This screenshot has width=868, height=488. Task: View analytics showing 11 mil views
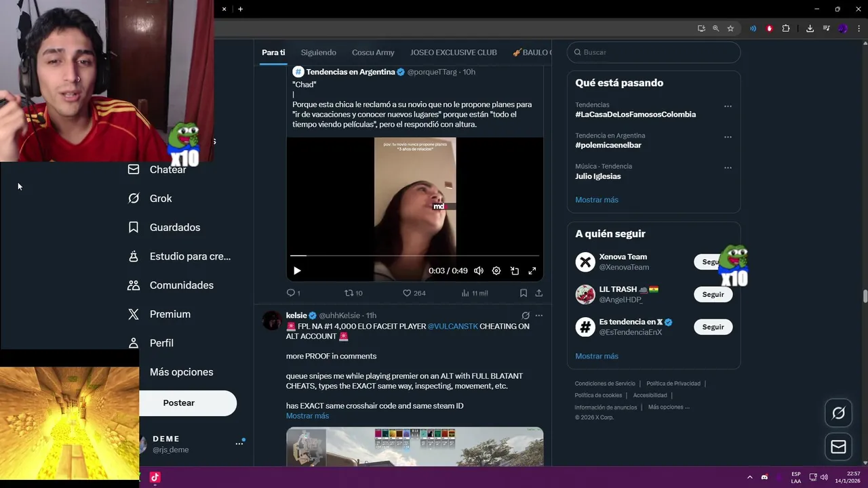click(474, 293)
